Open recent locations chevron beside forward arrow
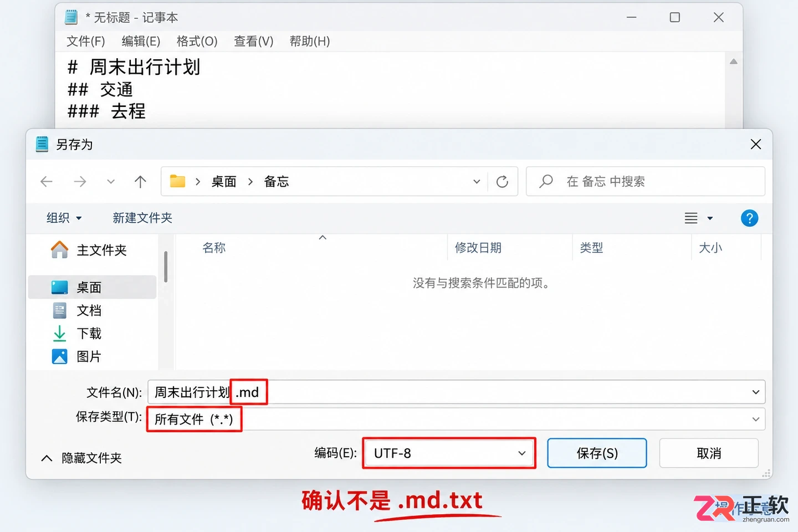The width and height of the screenshot is (798, 532). point(111,182)
